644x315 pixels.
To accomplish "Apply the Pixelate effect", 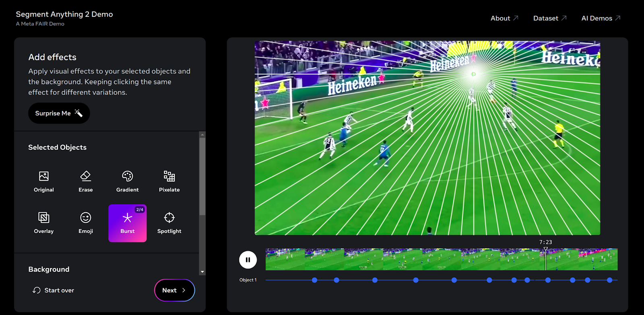I will coord(169,181).
